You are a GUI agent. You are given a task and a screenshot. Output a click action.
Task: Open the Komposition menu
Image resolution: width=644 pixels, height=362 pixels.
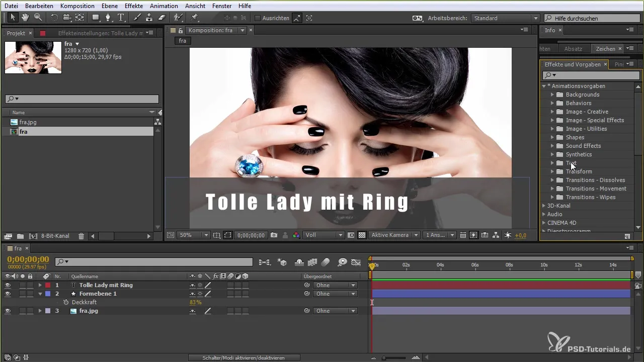pyautogui.click(x=77, y=6)
